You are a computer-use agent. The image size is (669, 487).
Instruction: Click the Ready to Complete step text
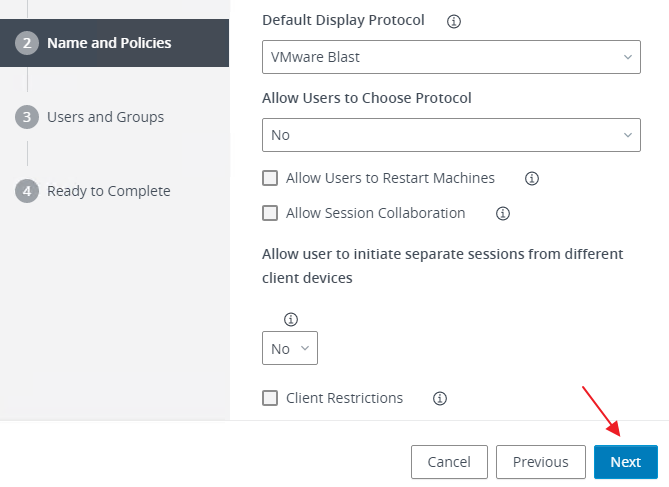pos(108,191)
